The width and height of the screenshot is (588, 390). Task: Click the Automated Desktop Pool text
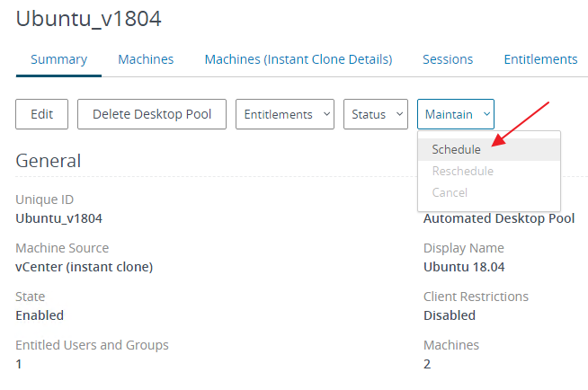[499, 218]
